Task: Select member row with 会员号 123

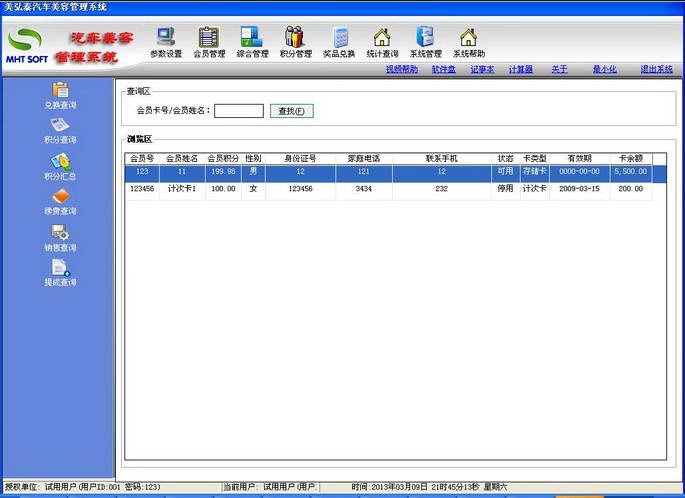Action: (x=395, y=173)
